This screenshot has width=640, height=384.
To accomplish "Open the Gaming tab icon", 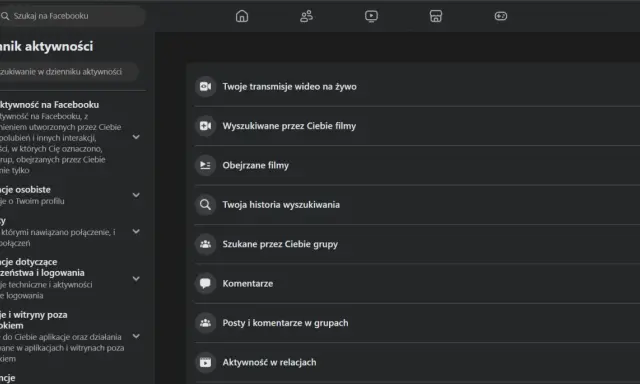I will click(x=500, y=16).
